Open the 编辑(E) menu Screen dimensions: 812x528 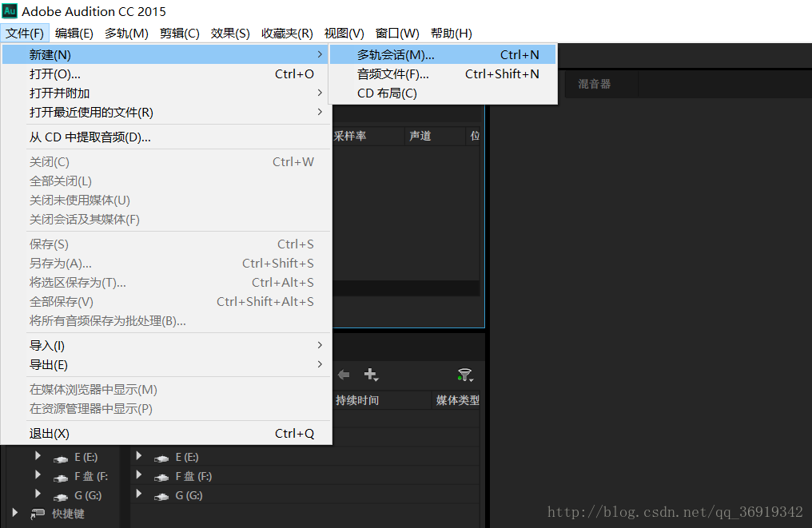pos(74,33)
